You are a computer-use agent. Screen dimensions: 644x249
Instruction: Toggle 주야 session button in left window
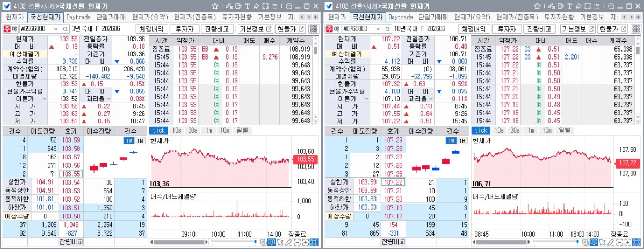click(x=11, y=29)
